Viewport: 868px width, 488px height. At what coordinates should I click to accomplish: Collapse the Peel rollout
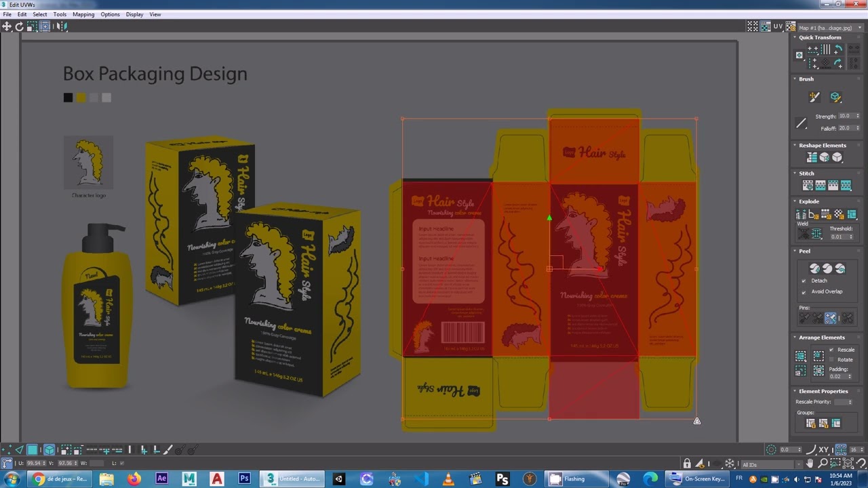click(x=804, y=251)
